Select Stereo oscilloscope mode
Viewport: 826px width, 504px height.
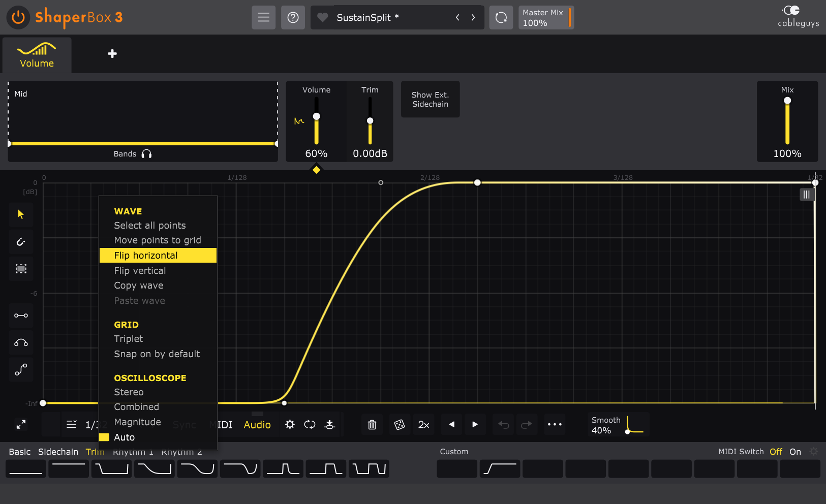pyautogui.click(x=158, y=392)
